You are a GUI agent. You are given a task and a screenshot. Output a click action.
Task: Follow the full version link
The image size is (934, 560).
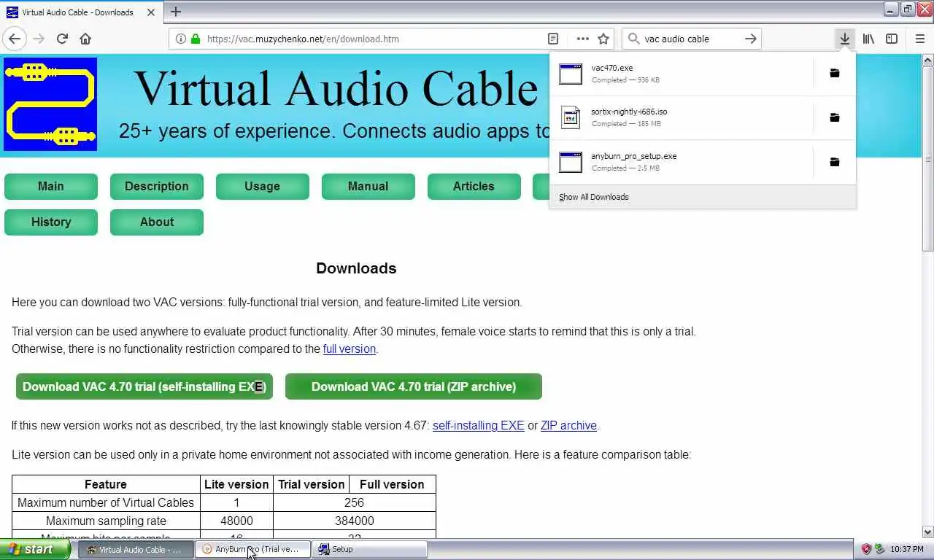click(x=350, y=349)
